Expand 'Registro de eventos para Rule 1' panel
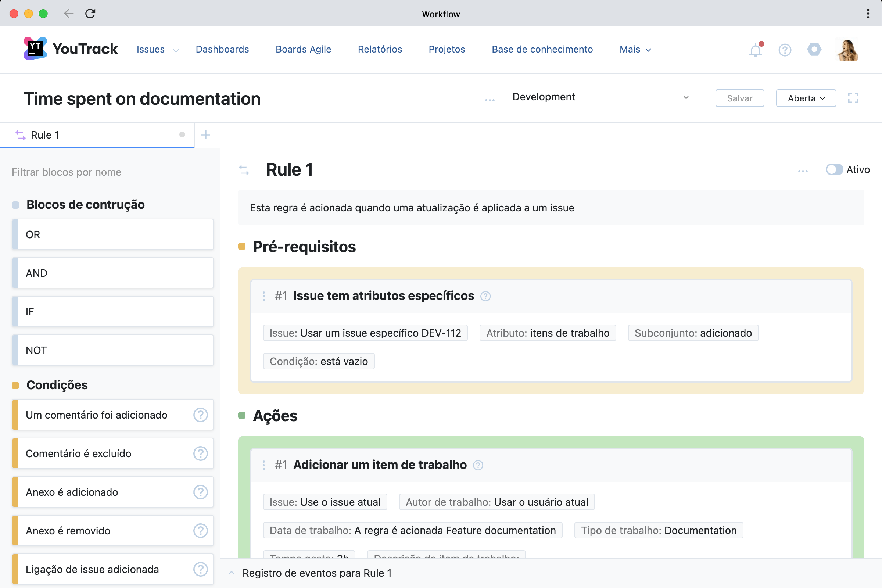Viewport: 882px width, 588px height. pos(317,573)
